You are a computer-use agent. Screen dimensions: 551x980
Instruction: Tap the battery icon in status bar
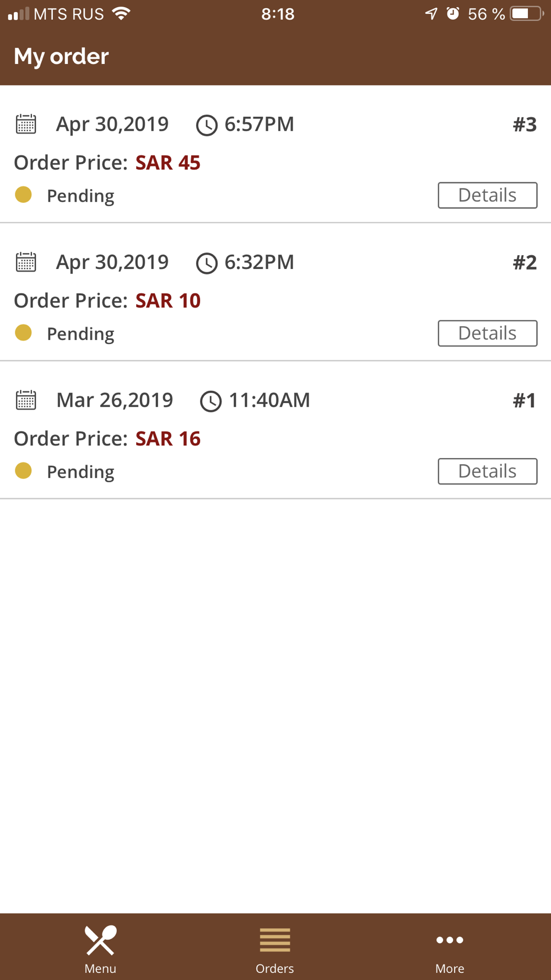[526, 14]
